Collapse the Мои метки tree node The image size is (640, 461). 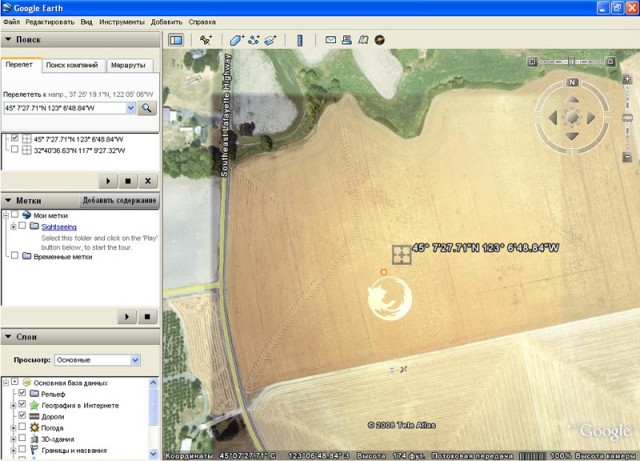click(6, 215)
